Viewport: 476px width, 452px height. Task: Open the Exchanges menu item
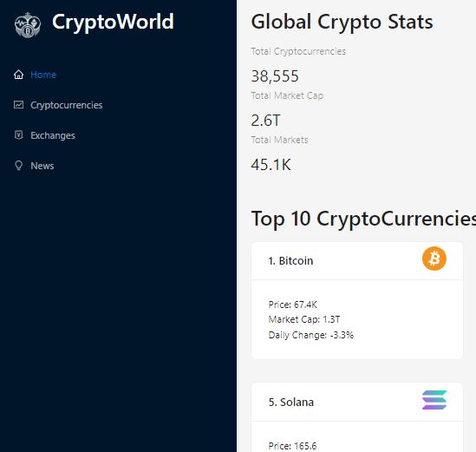53,135
